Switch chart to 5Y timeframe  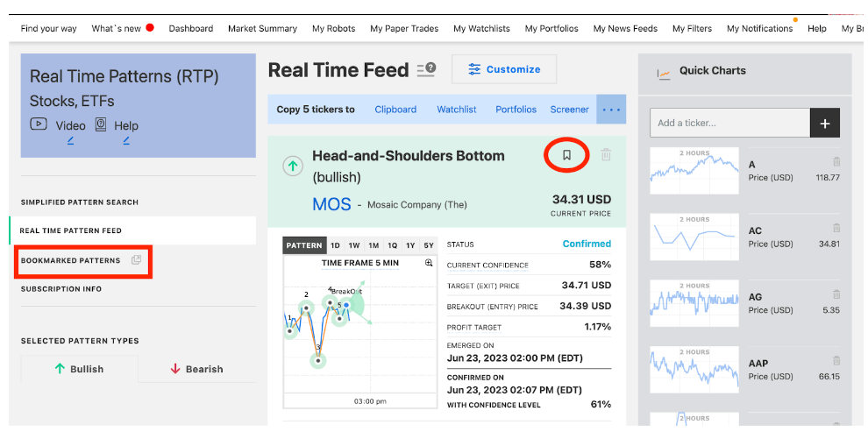[429, 245]
